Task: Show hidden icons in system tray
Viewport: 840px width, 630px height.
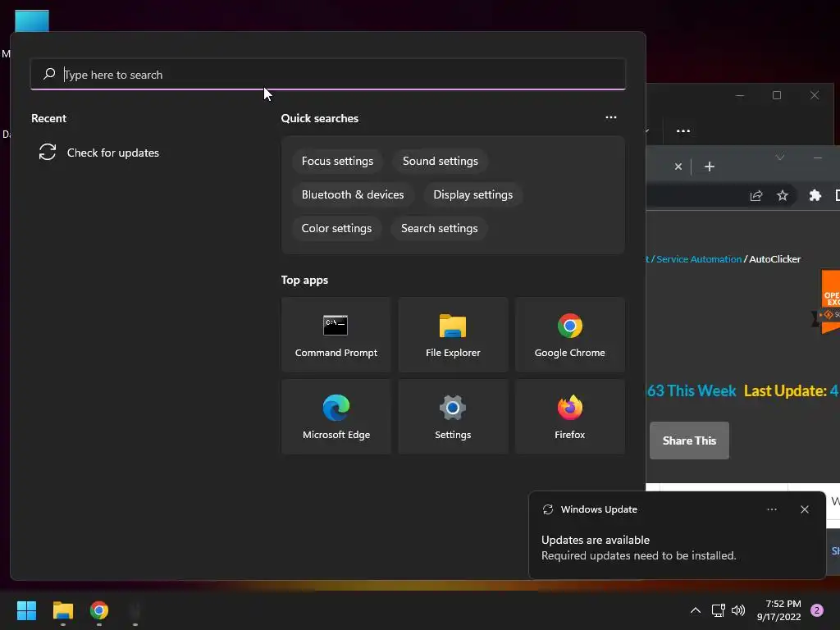Action: (x=695, y=610)
